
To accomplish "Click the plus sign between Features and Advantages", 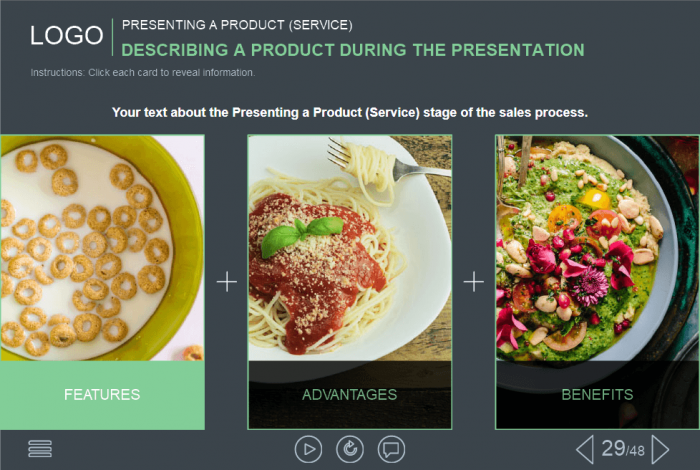I will [227, 282].
